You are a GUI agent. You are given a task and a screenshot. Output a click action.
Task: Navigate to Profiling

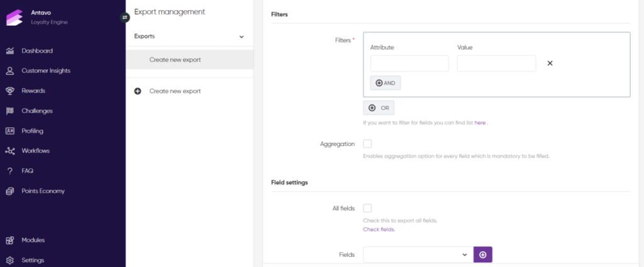point(33,131)
